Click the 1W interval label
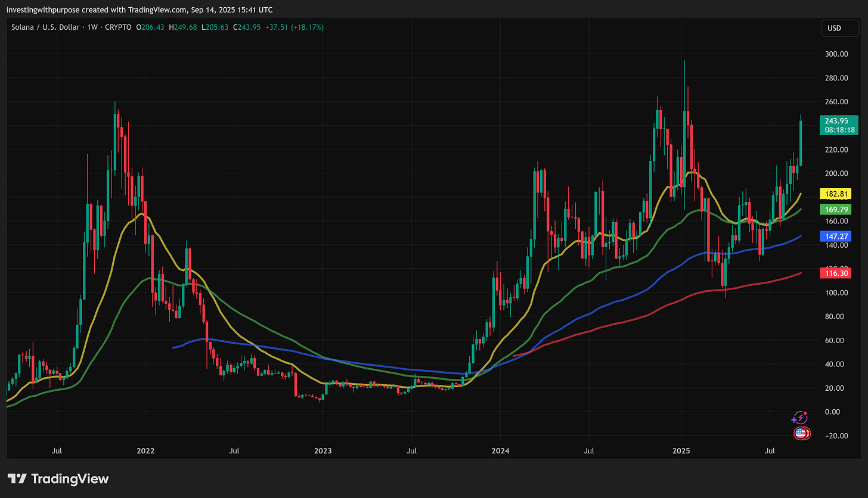This screenshot has width=868, height=498. (x=92, y=27)
